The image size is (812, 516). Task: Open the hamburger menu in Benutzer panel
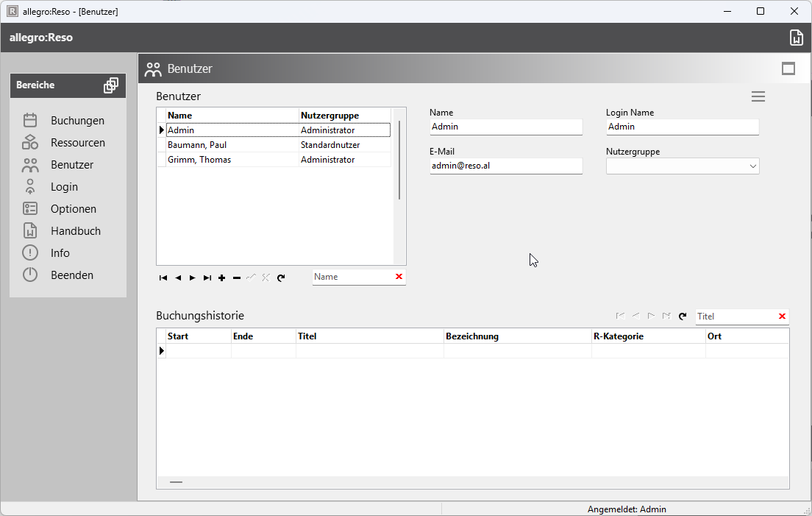click(x=758, y=96)
